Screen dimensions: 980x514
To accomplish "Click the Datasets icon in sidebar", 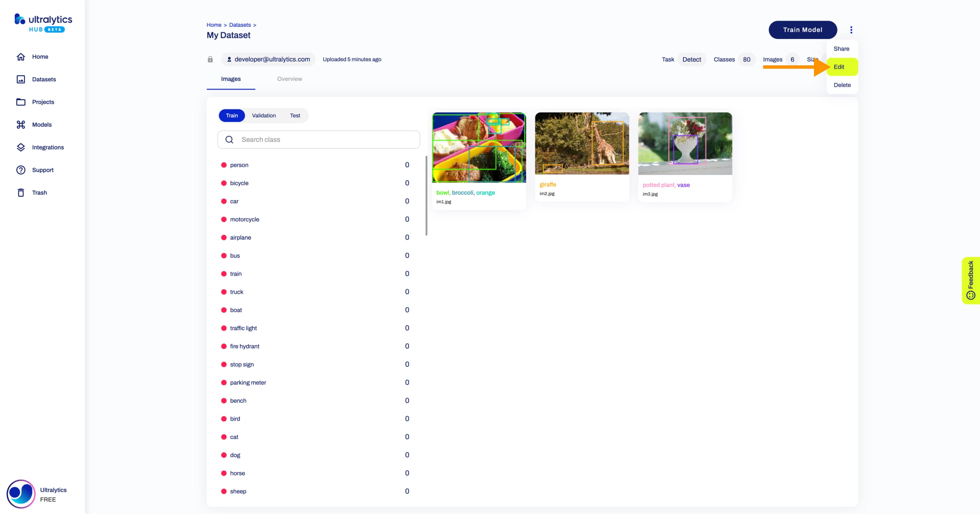I will pyautogui.click(x=21, y=79).
